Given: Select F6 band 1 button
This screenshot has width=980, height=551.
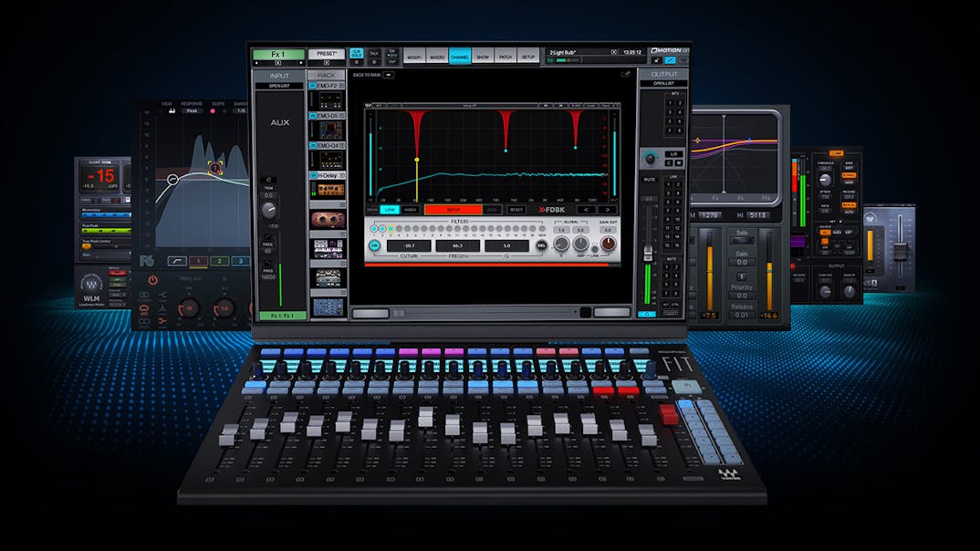Looking at the screenshot, I should 198,261.
